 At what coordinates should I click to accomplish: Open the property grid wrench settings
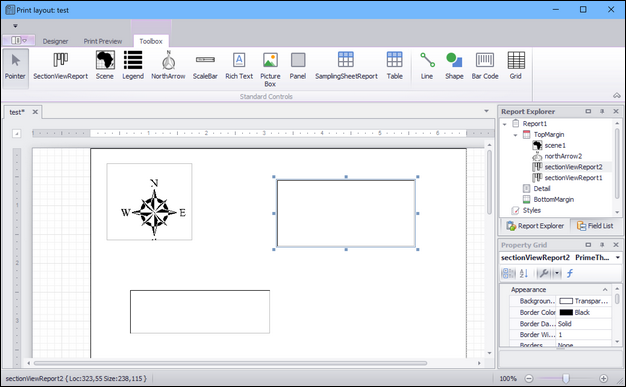[543, 274]
